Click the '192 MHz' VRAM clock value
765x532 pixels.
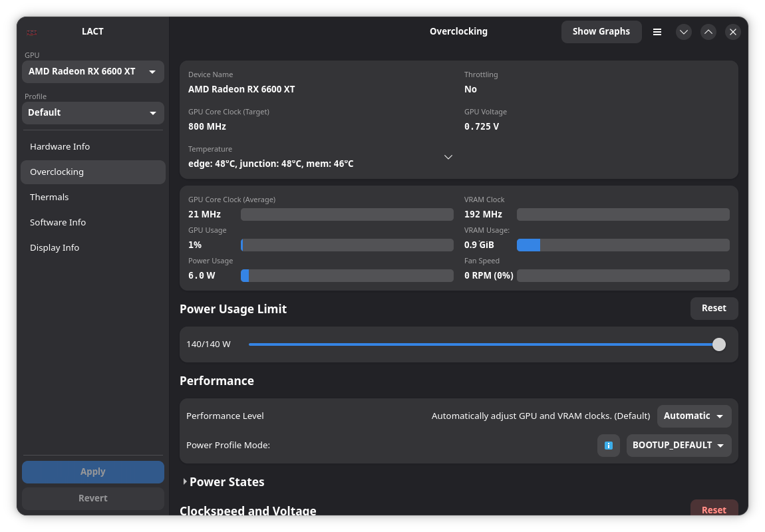pyautogui.click(x=483, y=214)
